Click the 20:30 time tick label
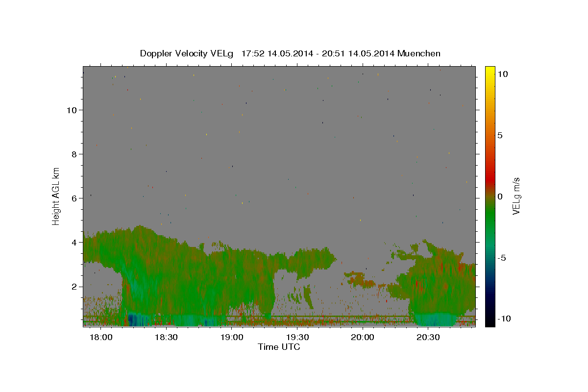Image resolution: width=588 pixels, height=392 pixels. click(x=428, y=338)
